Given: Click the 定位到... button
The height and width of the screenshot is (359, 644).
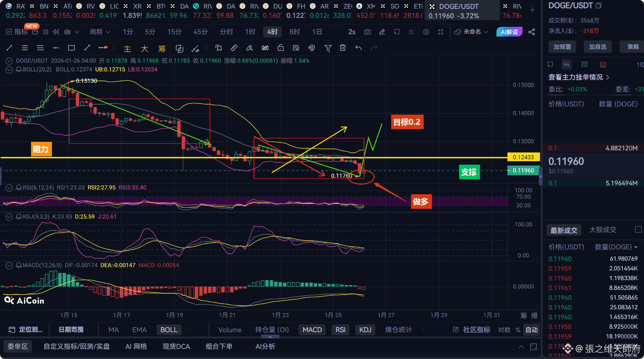Looking at the screenshot, I should pos(26,330).
